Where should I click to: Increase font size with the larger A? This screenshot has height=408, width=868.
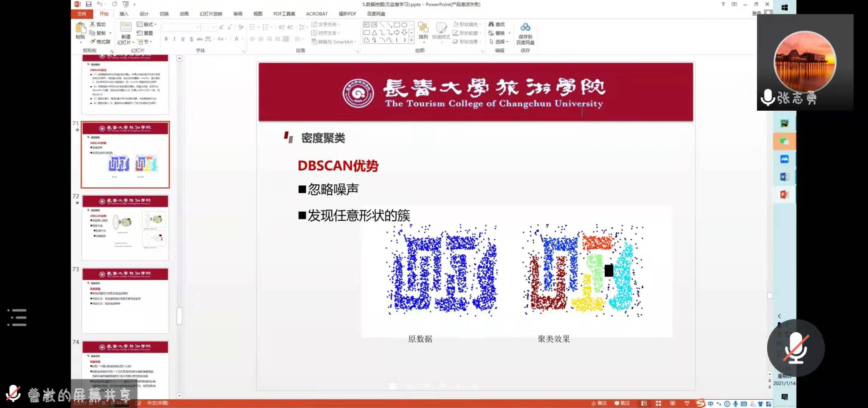tap(221, 27)
